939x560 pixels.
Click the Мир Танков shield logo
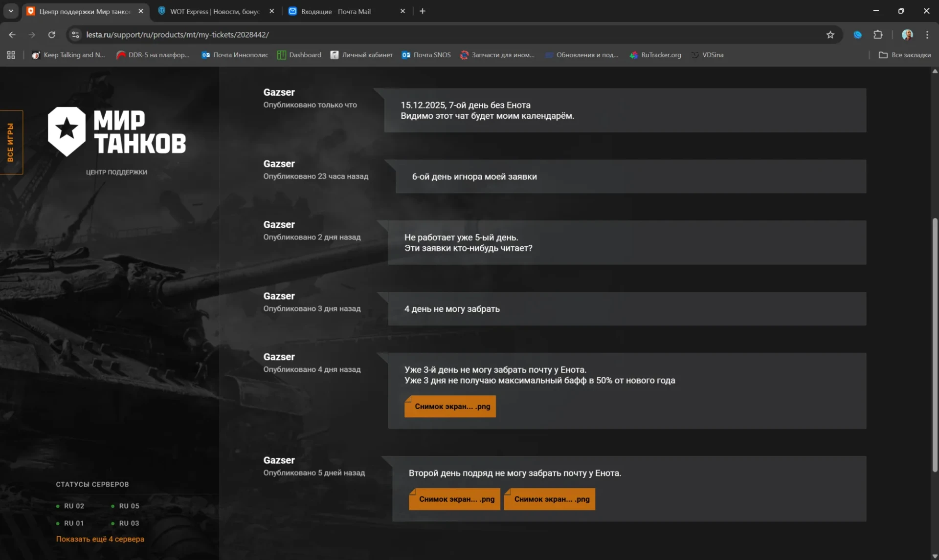coord(67,131)
